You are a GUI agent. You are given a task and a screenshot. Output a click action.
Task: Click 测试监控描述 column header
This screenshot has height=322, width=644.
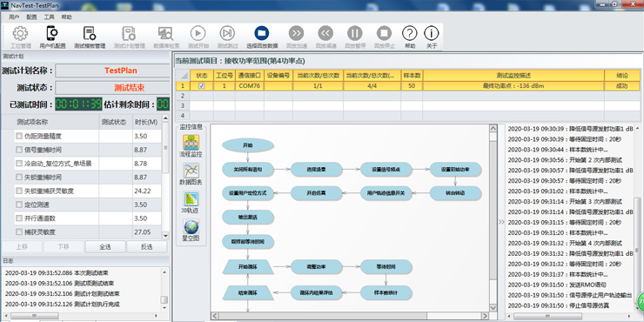(x=513, y=76)
